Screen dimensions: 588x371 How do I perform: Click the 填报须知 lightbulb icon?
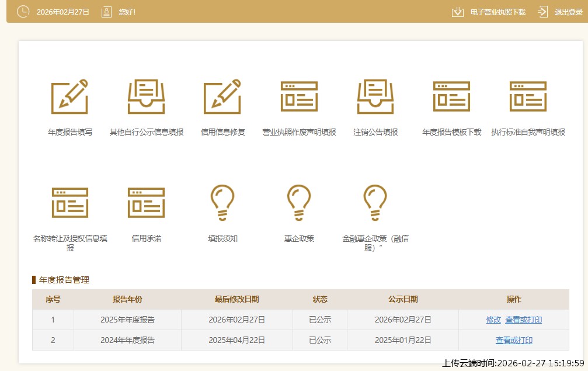pyautogui.click(x=222, y=203)
